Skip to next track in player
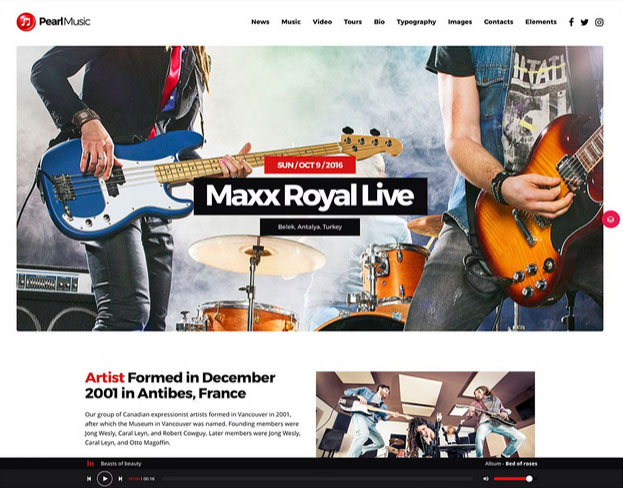Screen dimensions: 623x488 [120, 479]
